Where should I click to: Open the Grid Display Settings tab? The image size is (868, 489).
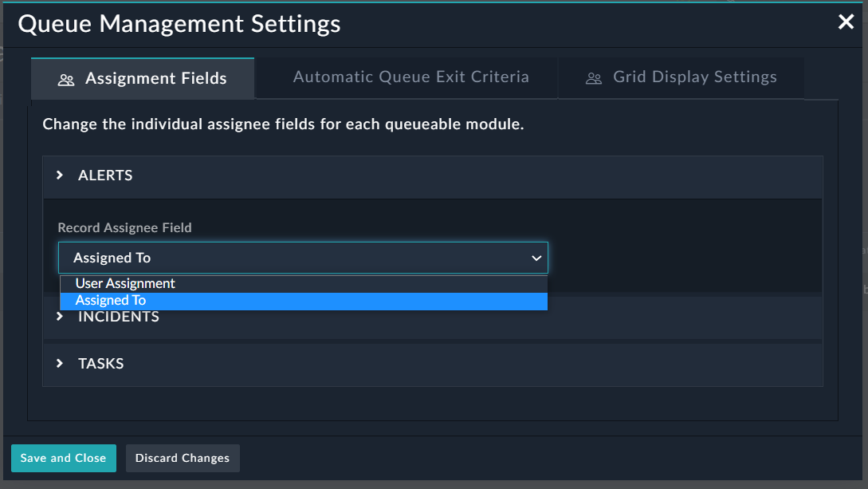[695, 77]
